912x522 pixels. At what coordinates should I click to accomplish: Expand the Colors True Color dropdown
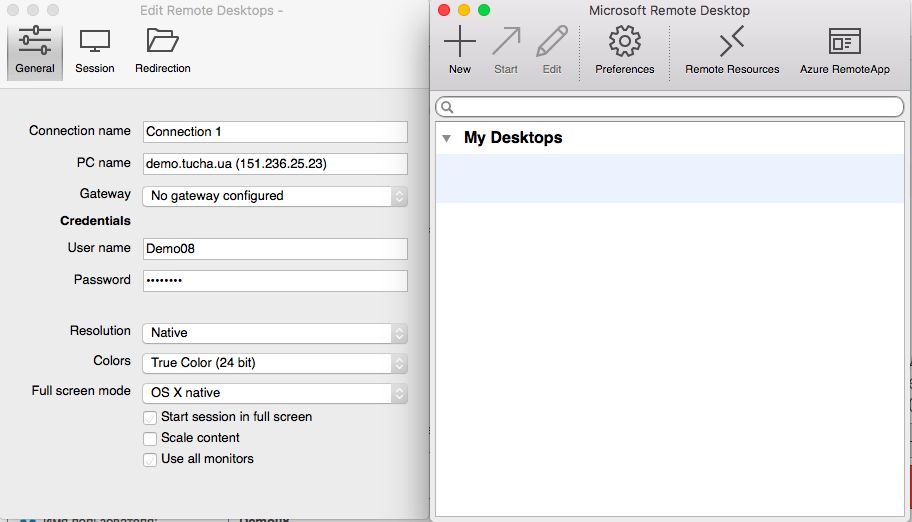pyautogui.click(x=275, y=363)
